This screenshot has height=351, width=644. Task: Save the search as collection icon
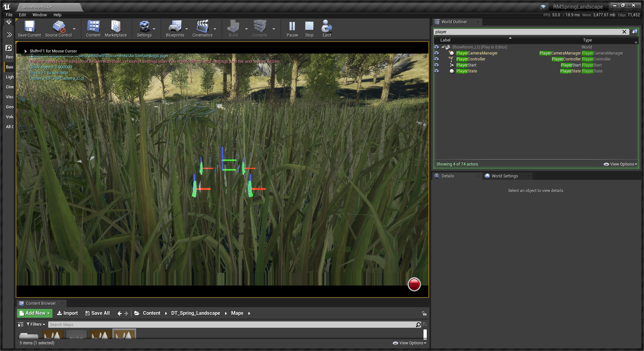pyautogui.click(x=424, y=324)
